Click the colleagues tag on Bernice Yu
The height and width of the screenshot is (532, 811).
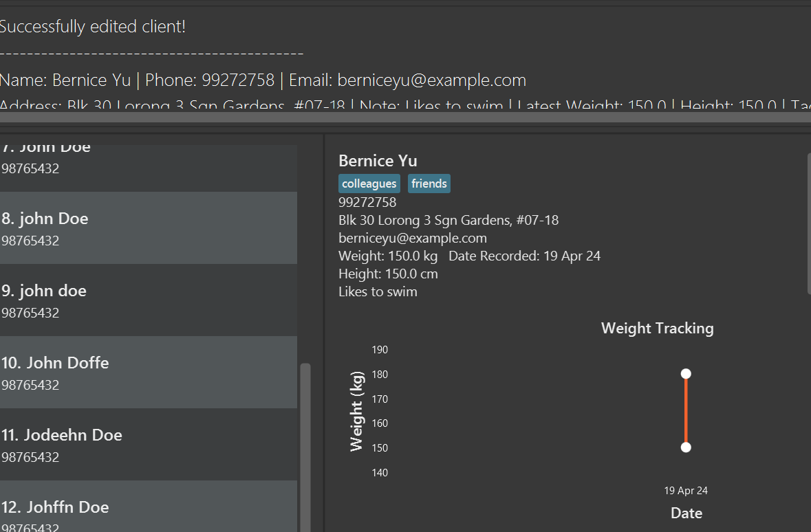pyautogui.click(x=369, y=184)
